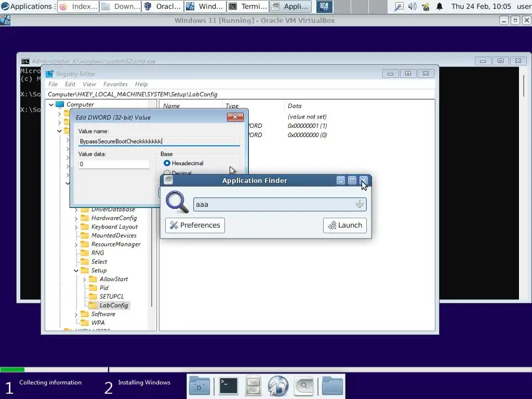Select the Decimal base radio button
Screen dimensions: 532x399
[x=167, y=173]
